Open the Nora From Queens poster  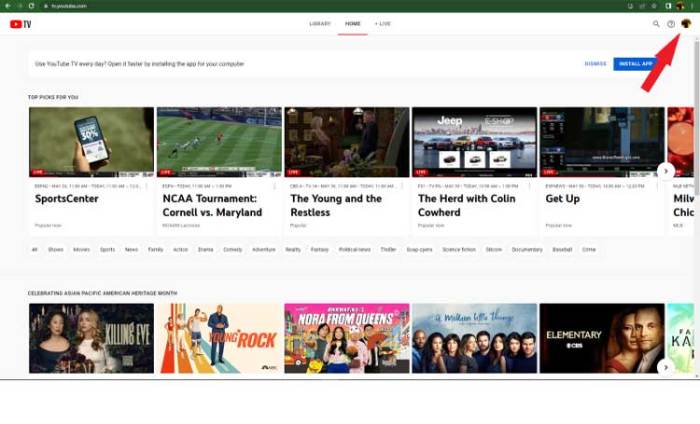click(347, 338)
